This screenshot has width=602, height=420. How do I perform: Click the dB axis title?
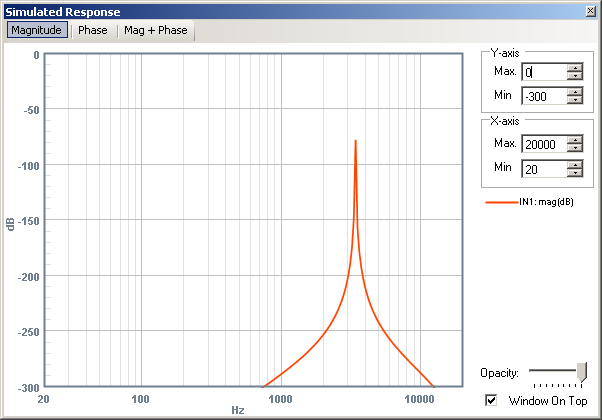(x=10, y=224)
